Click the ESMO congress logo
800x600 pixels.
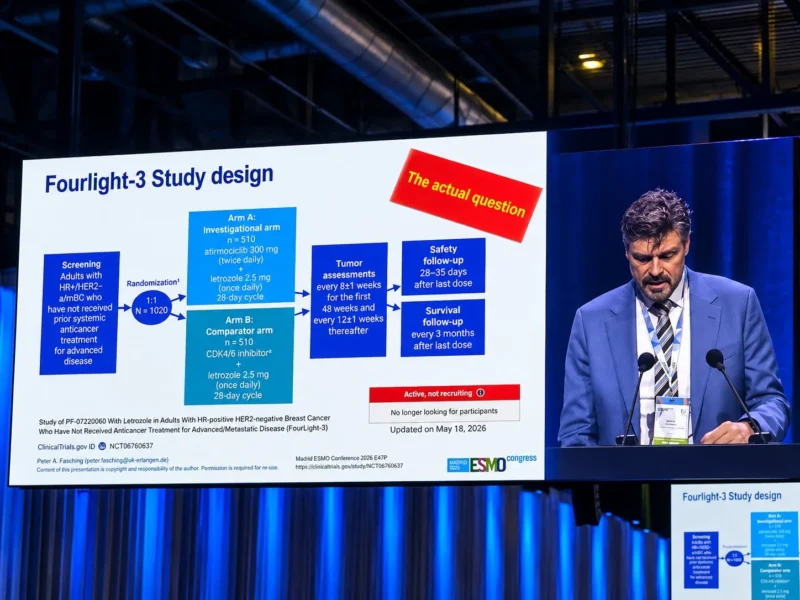point(503,463)
